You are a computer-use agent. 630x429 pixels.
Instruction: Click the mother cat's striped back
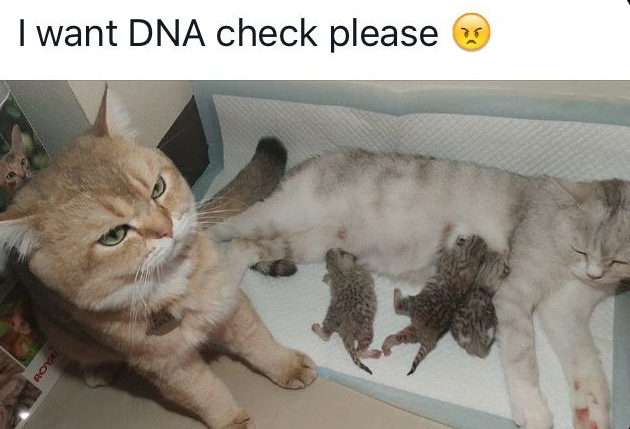[x=402, y=173]
